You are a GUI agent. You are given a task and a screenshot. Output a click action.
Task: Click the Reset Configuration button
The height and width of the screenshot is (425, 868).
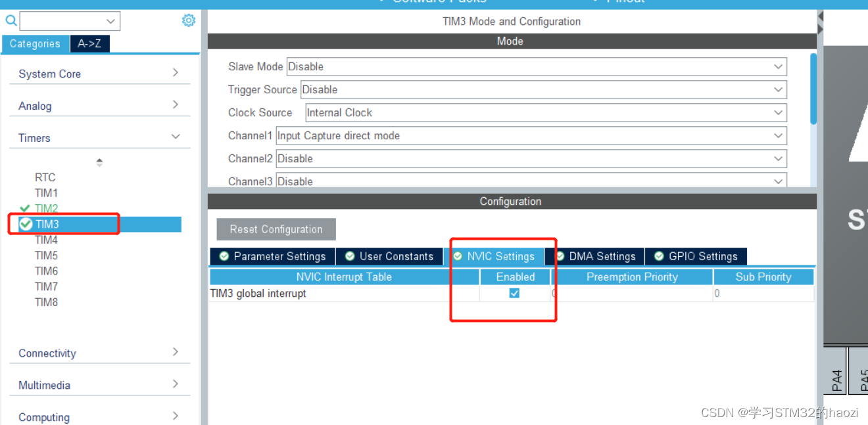(276, 229)
